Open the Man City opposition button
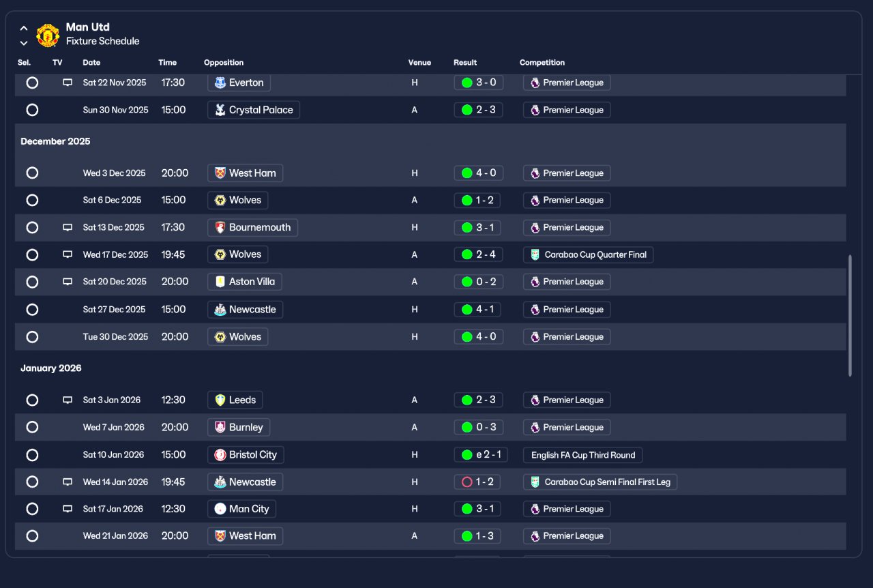This screenshot has height=588, width=873. tap(242, 509)
